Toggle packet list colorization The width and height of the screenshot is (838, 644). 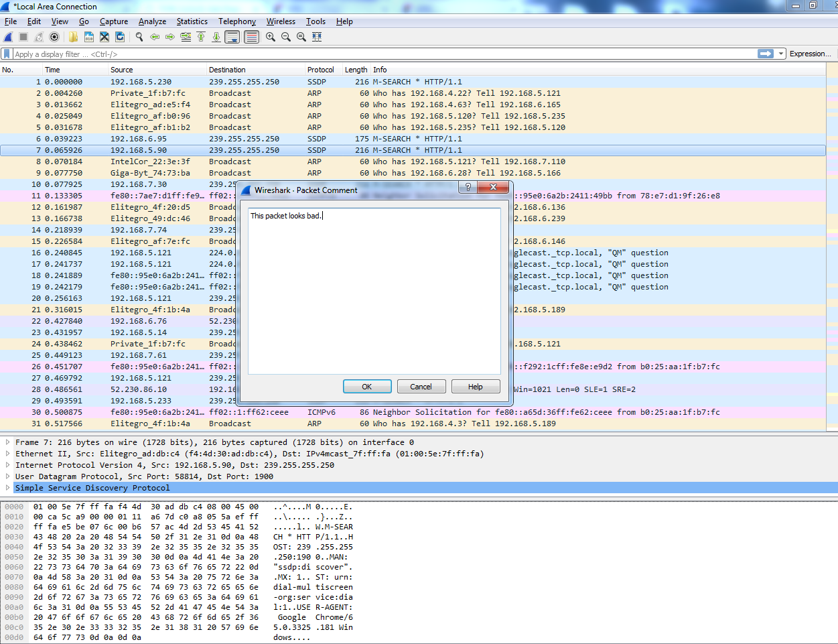pos(251,37)
